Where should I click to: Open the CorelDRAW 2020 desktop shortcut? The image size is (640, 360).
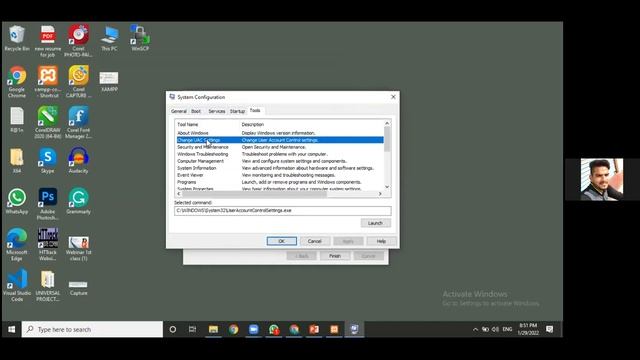coord(48,122)
